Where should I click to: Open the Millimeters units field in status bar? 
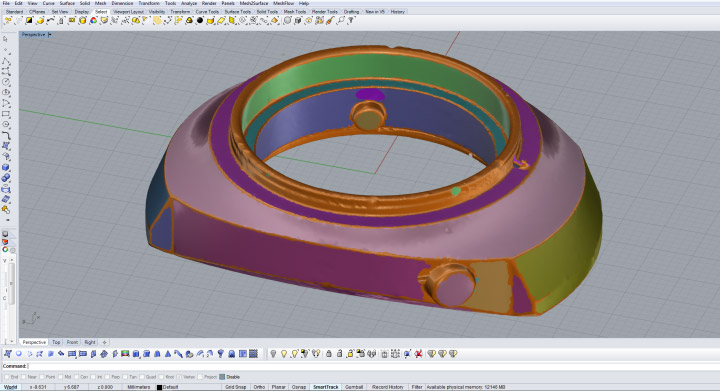[139, 387]
